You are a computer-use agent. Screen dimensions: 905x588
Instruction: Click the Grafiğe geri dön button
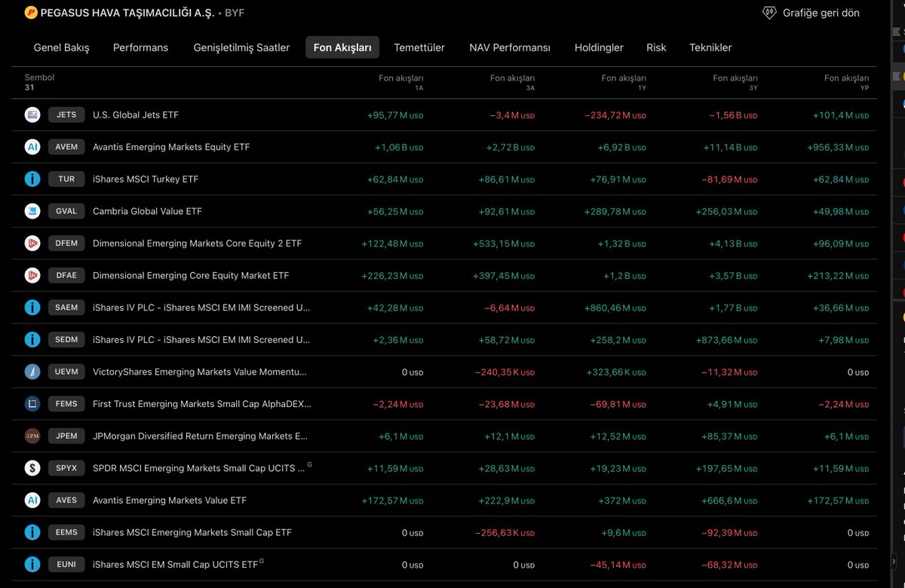[x=811, y=13]
